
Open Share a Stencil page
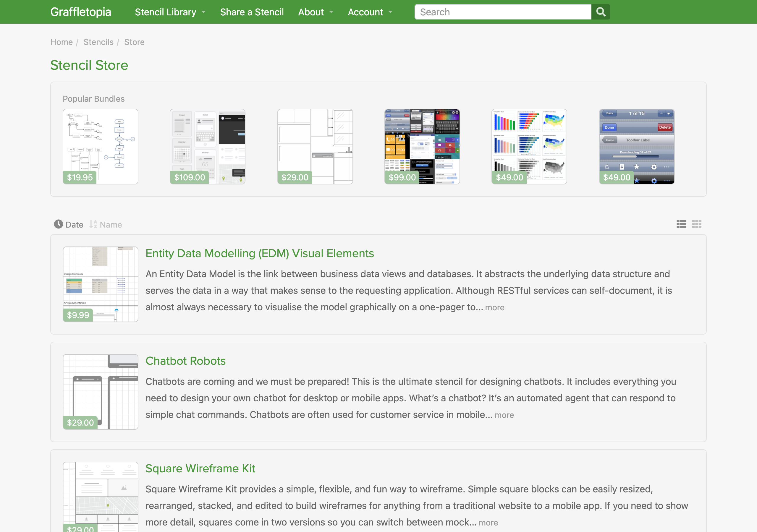click(252, 12)
